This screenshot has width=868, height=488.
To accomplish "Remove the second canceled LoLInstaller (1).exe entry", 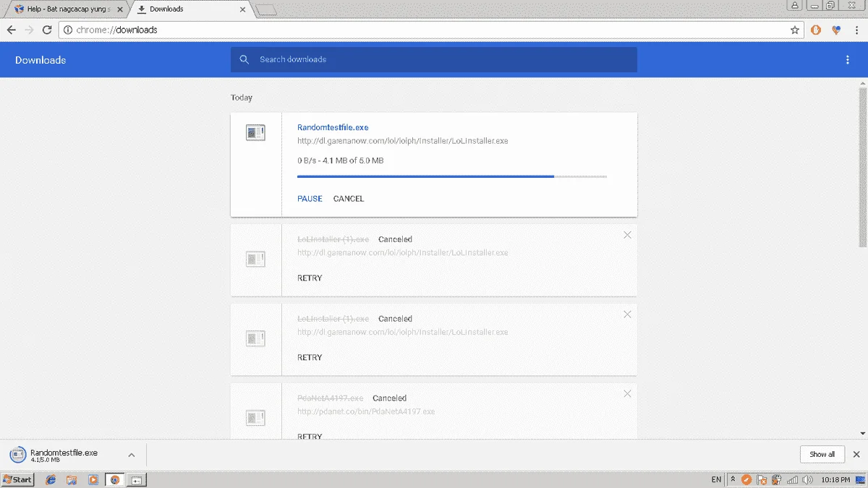I will (627, 314).
